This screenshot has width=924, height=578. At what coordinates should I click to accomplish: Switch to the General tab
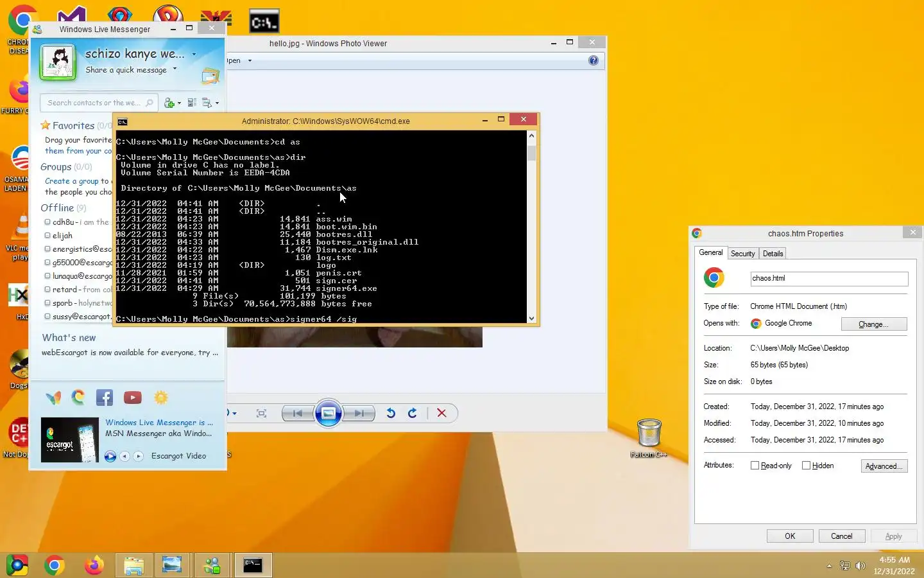point(710,252)
